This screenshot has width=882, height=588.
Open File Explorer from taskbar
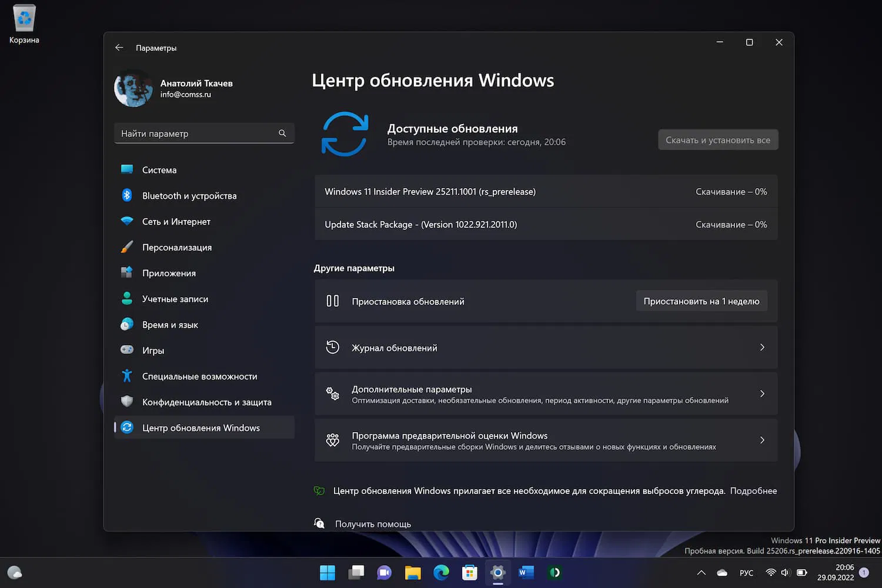[412, 572]
